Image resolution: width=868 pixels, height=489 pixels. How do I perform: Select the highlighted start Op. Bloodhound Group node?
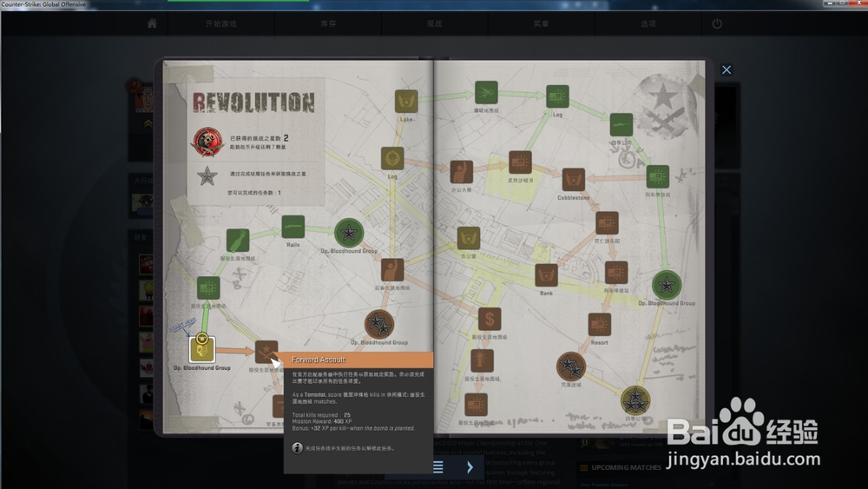click(201, 349)
